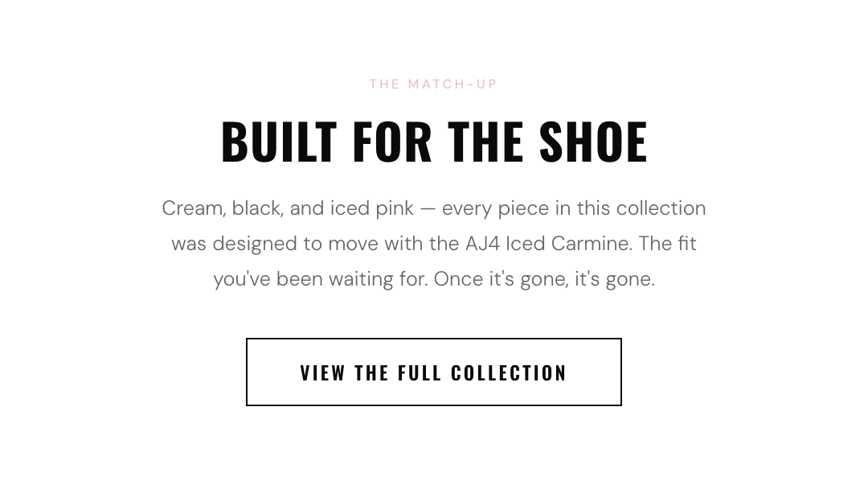Select the phrase 'Once it's gone, it's gone'
The image size is (868, 481).
pyautogui.click(x=544, y=278)
